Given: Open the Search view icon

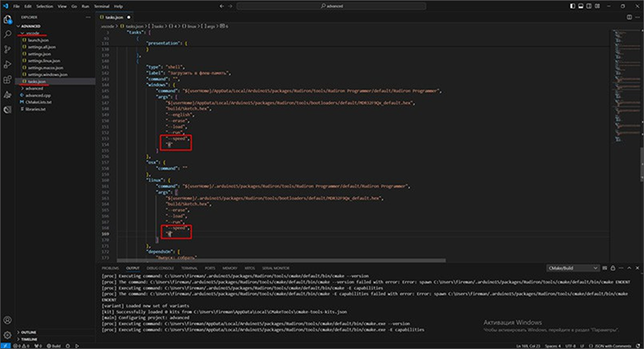Looking at the screenshot, I should click(x=7, y=35).
